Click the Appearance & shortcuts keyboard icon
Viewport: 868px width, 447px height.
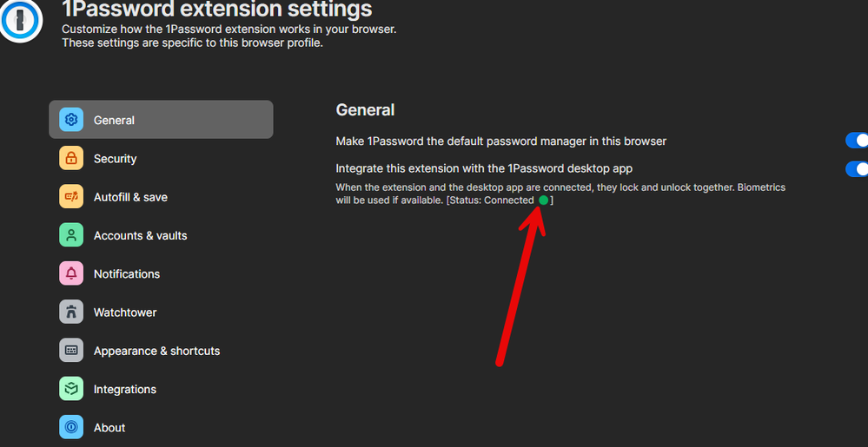tap(71, 351)
